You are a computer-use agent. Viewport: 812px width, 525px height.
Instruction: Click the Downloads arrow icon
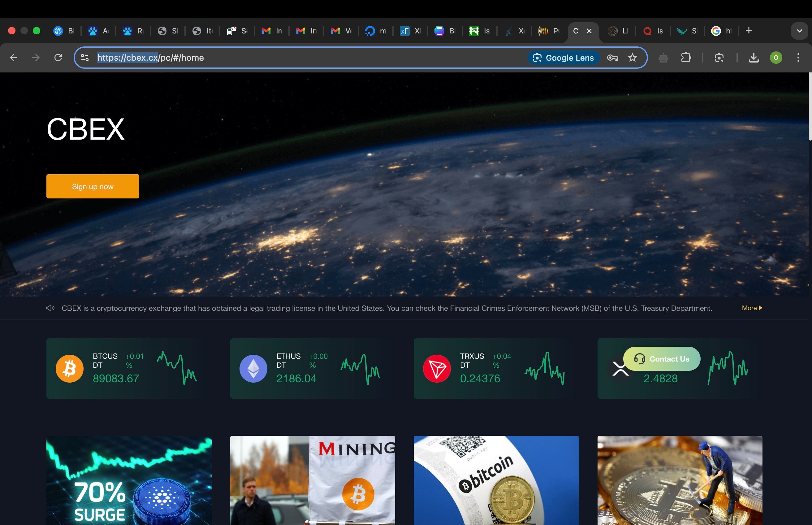[754, 58]
